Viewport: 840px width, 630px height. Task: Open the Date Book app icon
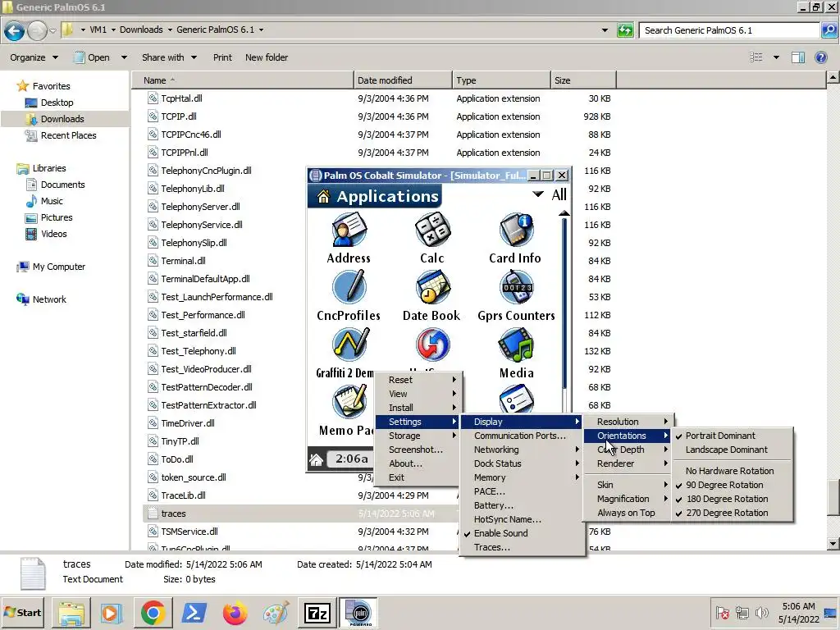(x=432, y=288)
